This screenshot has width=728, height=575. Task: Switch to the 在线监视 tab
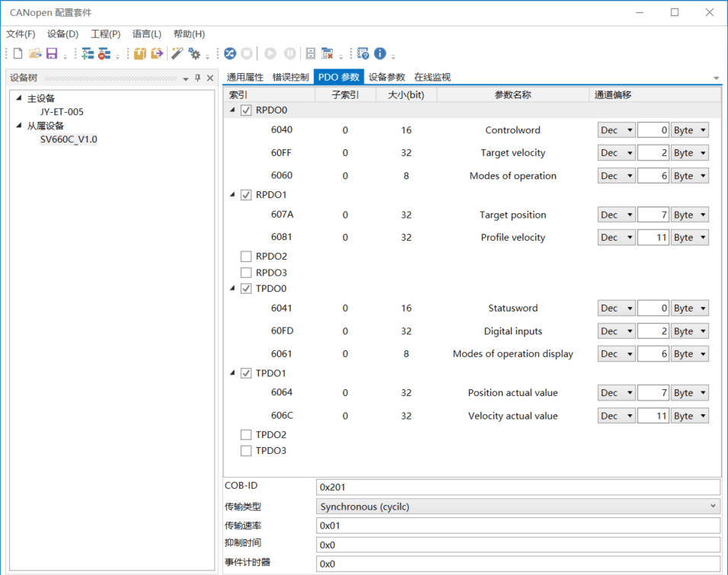click(x=433, y=77)
